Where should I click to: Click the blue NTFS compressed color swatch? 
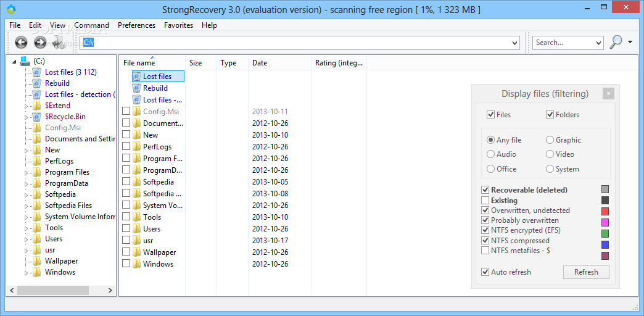(605, 244)
